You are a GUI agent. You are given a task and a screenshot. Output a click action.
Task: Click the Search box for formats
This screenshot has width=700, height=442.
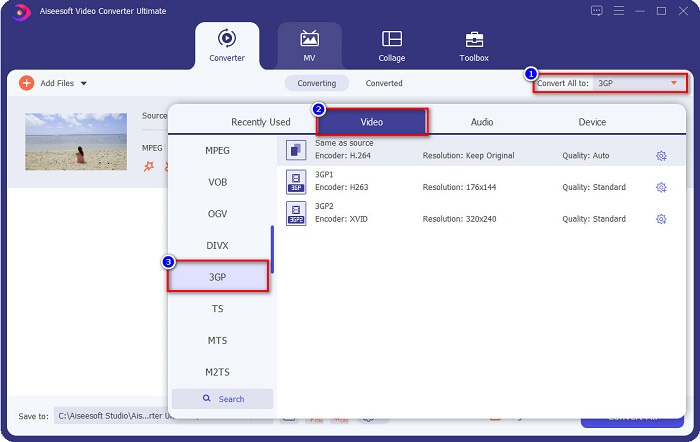tap(222, 399)
